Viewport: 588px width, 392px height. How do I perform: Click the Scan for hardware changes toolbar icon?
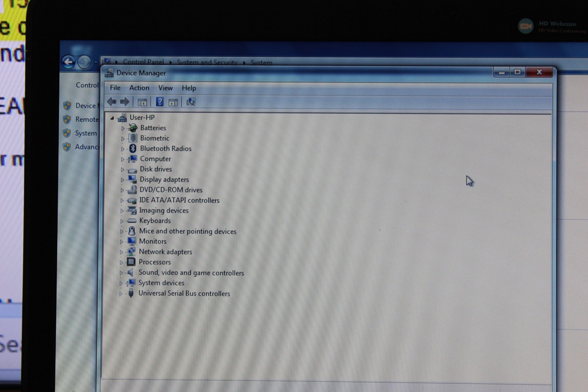191,102
